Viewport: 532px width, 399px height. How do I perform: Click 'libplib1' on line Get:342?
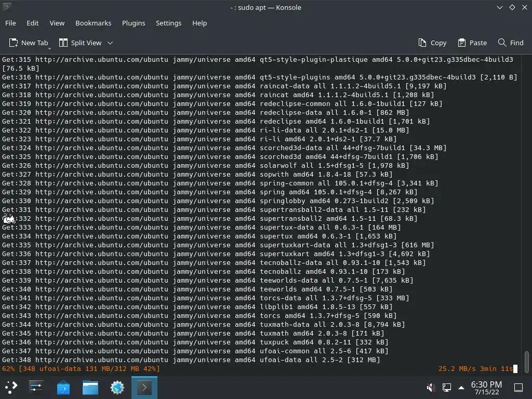[276, 307]
